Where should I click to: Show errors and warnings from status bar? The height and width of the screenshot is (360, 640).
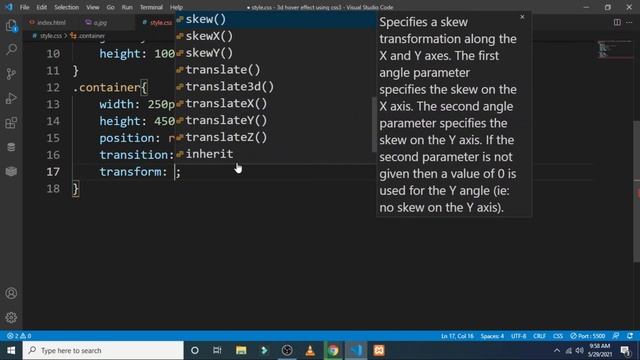click(19, 336)
